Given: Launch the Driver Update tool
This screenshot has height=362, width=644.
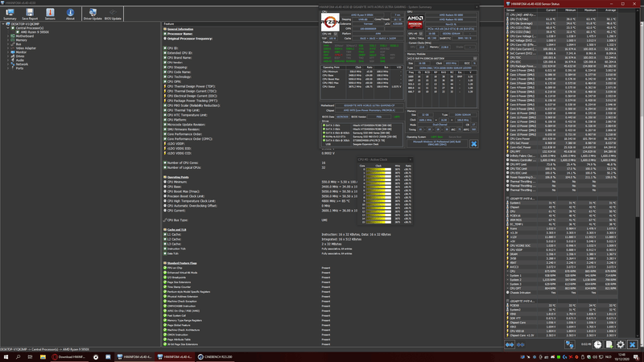Looking at the screenshot, I should [x=93, y=14].
